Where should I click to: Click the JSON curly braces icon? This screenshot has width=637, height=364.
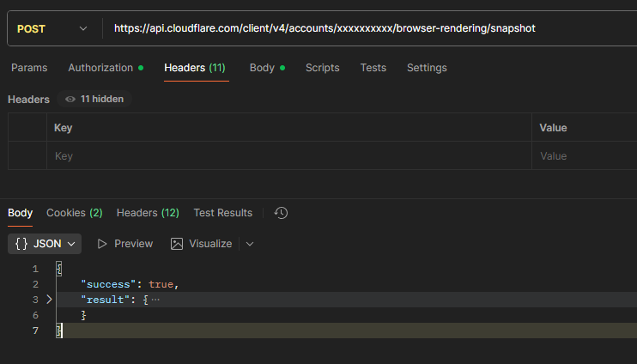pos(22,244)
